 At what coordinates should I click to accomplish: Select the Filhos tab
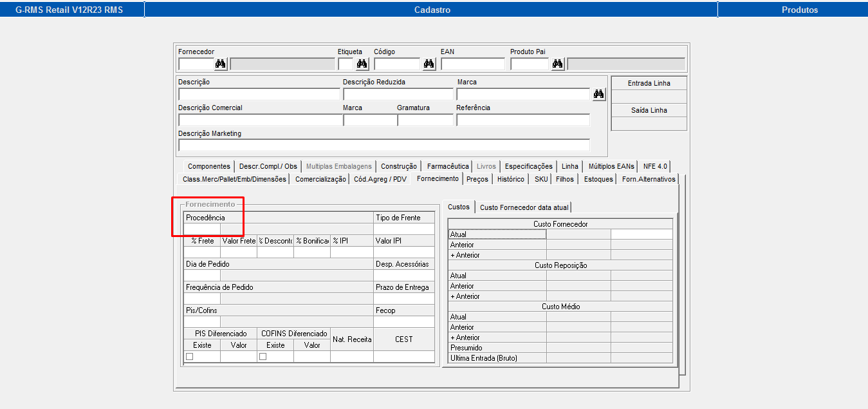coord(565,179)
